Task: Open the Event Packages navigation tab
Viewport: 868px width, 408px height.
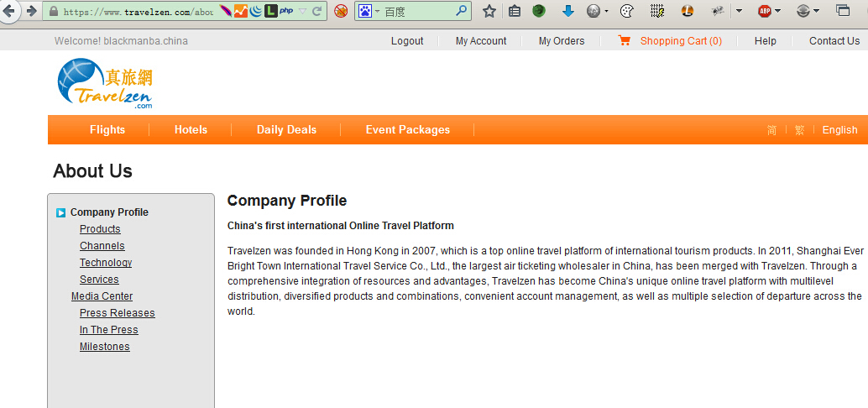Action: coord(407,129)
